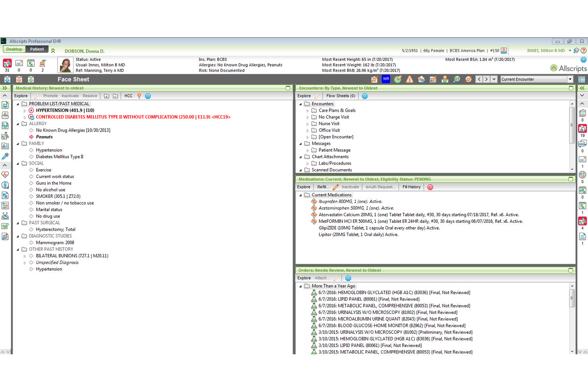Click the orange lightbulb icon near HCC
The width and height of the screenshot is (588, 392).
tap(139, 96)
